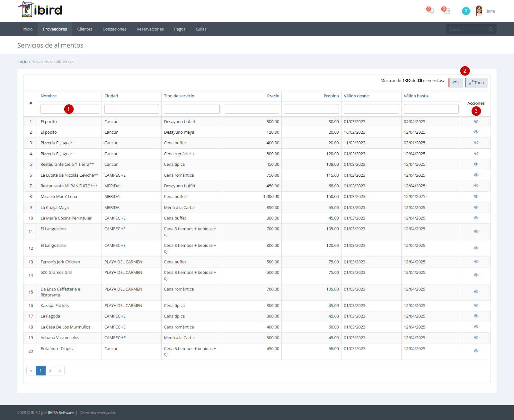Open the calendar notifications icon

[447, 11]
